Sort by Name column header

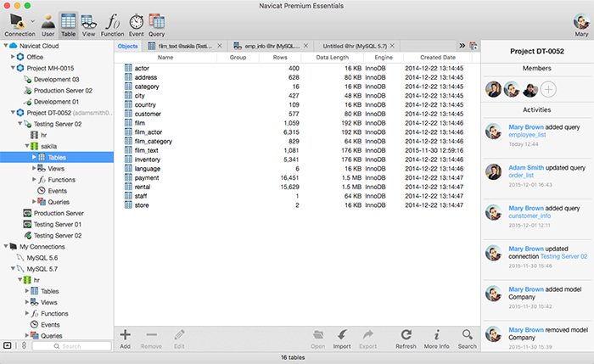165,57
